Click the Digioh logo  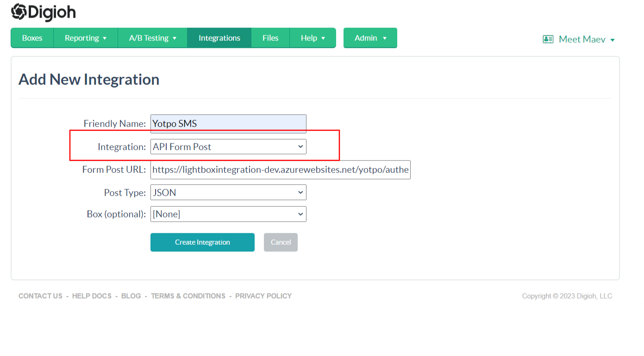coord(44,13)
